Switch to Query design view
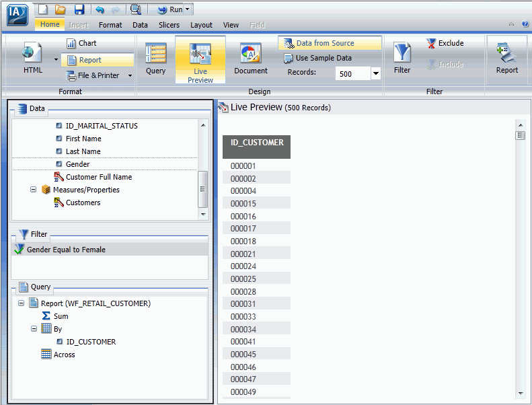Screen dimensions: 532x405 coord(156,59)
